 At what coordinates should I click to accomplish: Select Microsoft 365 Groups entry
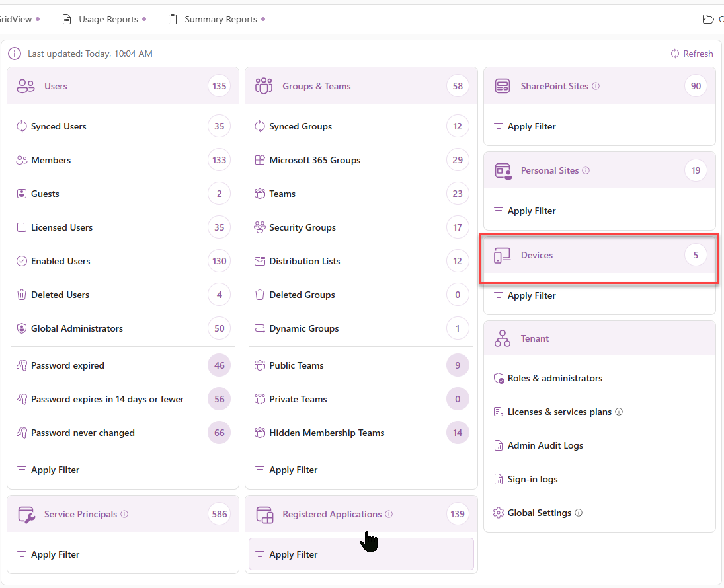pyautogui.click(x=315, y=160)
